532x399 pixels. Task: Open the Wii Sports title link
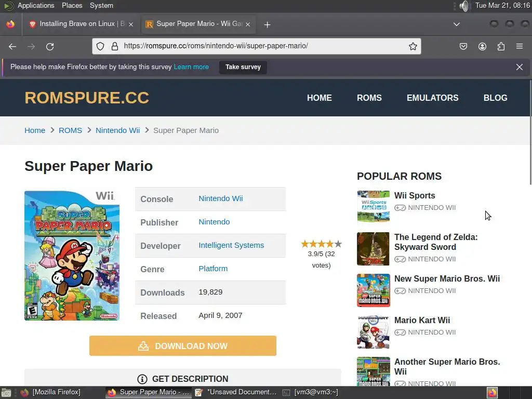(414, 195)
